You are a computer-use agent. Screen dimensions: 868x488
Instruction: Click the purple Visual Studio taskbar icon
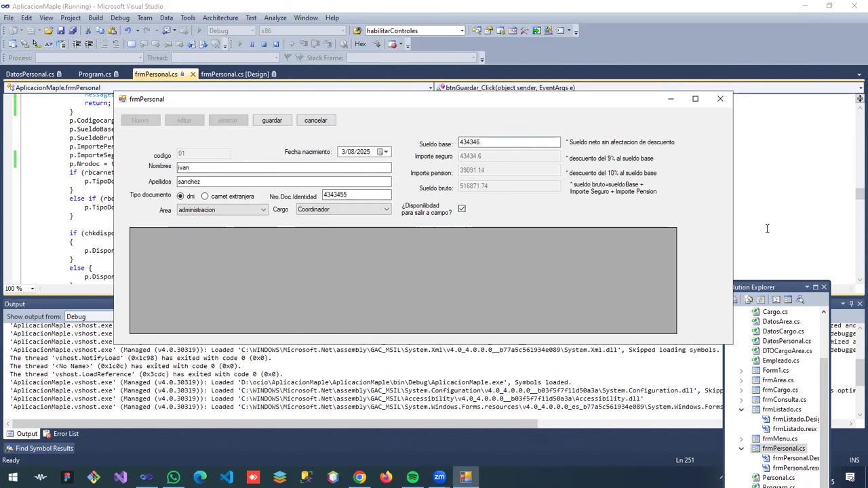tap(120, 477)
